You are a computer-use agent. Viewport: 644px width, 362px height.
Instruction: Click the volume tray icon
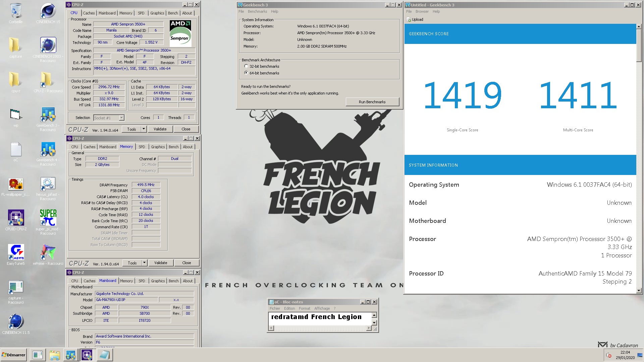coord(609,355)
